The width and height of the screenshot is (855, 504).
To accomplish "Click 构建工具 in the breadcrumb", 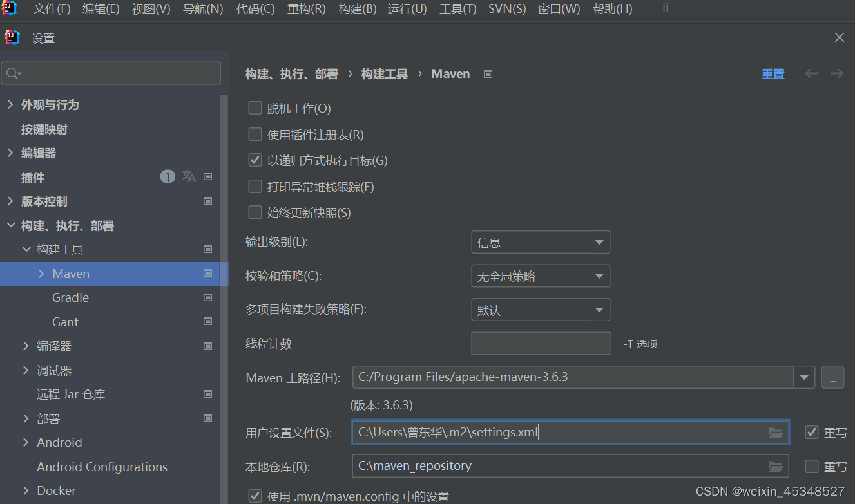I will point(385,74).
